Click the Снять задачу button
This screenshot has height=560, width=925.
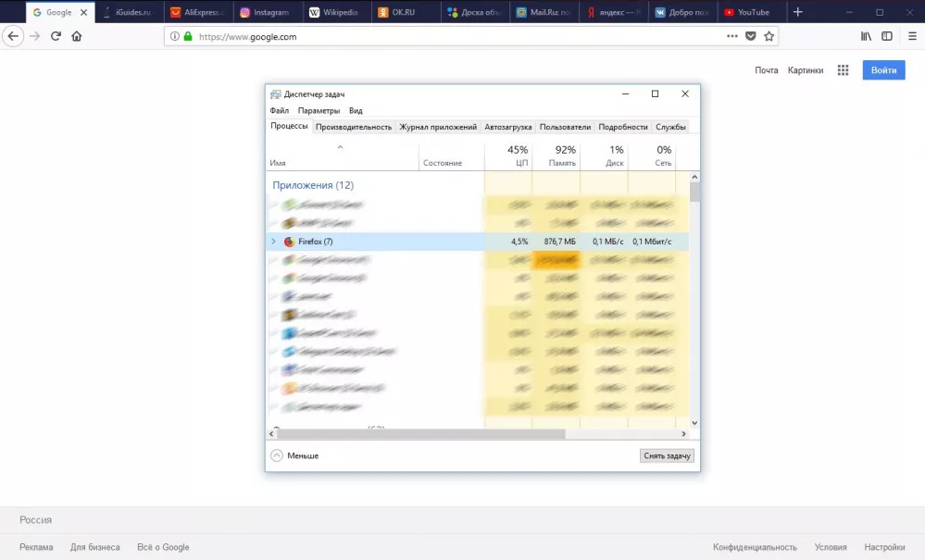pos(667,455)
